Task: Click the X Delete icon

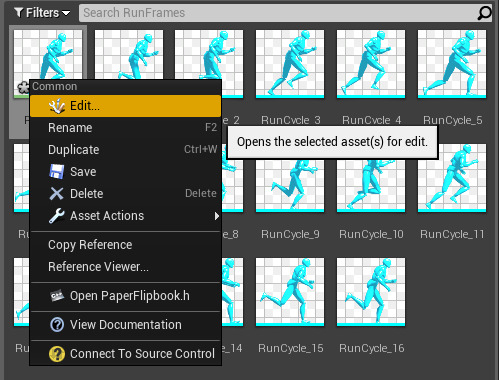Action: point(57,194)
